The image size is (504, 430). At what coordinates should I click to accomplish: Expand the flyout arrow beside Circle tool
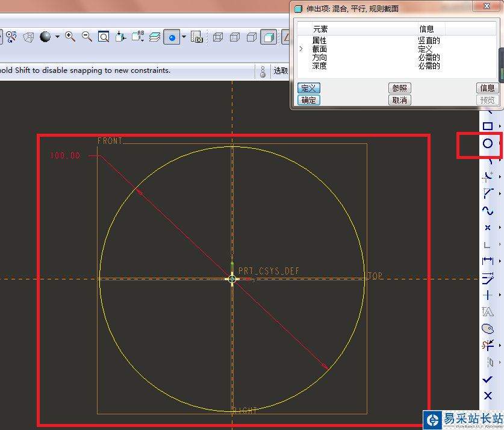pos(500,143)
